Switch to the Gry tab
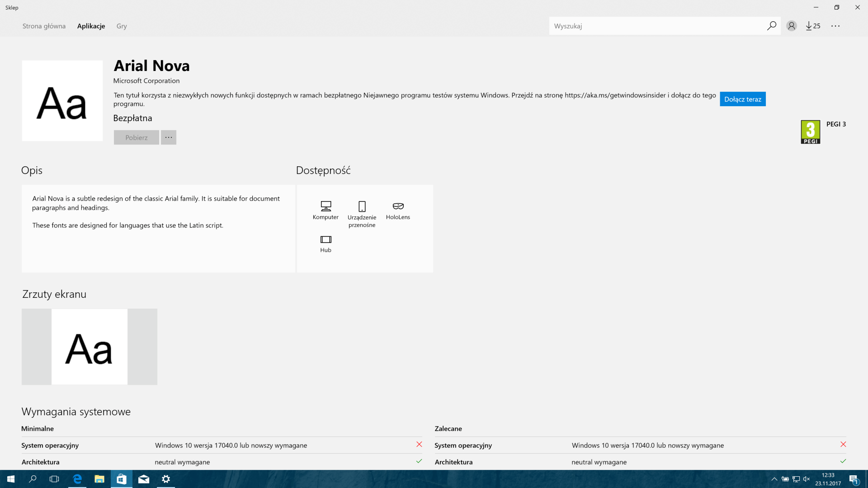868x488 pixels. click(x=122, y=26)
